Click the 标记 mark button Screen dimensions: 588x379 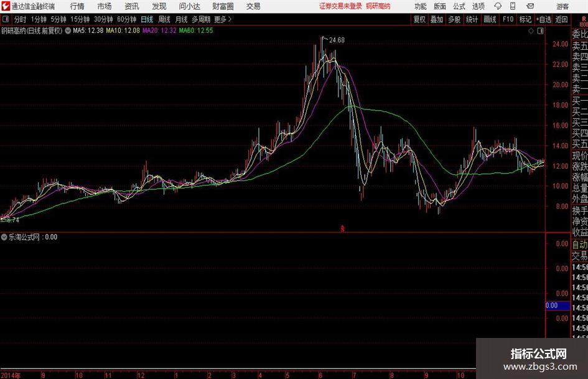[x=525, y=19]
